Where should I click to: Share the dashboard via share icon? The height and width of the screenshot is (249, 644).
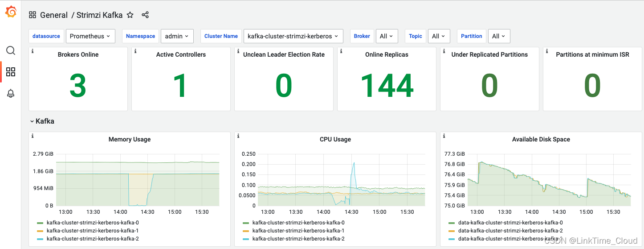tap(145, 15)
